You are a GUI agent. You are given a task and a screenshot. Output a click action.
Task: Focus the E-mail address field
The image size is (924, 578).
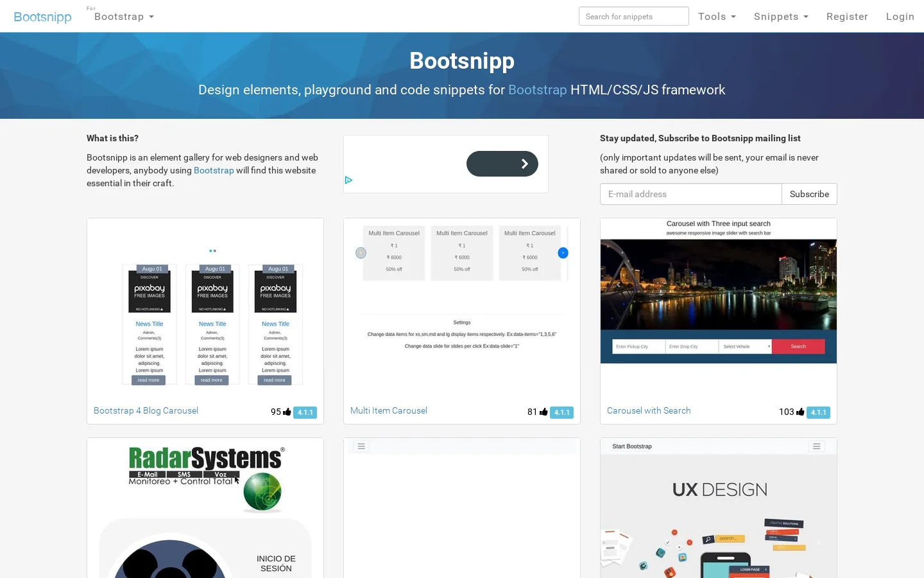pos(690,194)
